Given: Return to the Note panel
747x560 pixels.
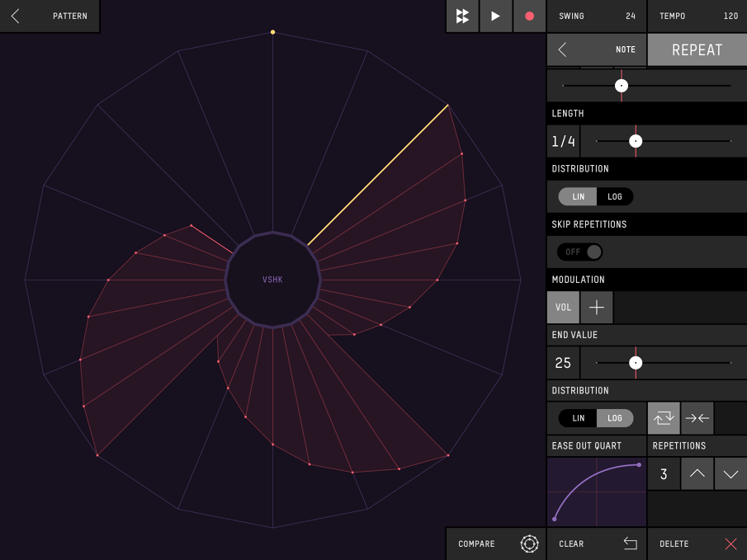Looking at the screenshot, I should 597,49.
